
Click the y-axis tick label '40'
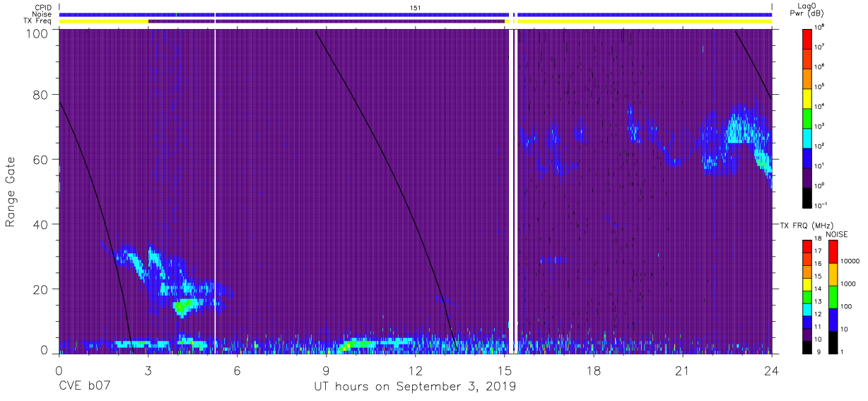click(x=42, y=224)
